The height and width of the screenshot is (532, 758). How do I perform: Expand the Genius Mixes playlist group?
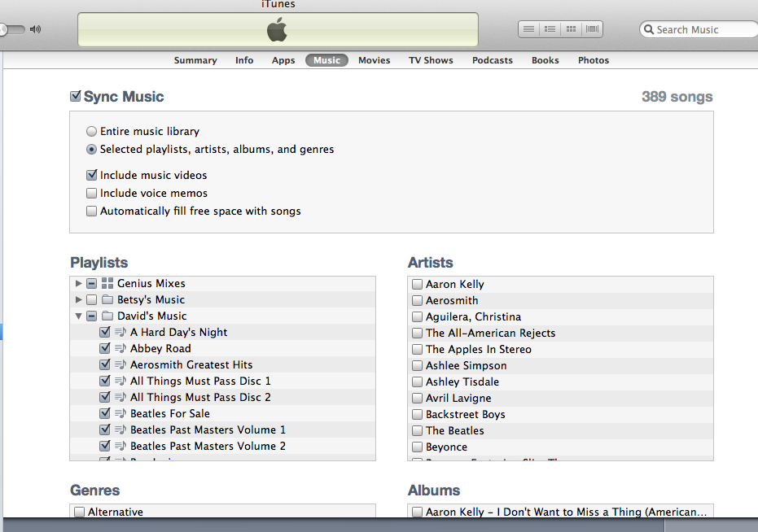click(x=78, y=284)
